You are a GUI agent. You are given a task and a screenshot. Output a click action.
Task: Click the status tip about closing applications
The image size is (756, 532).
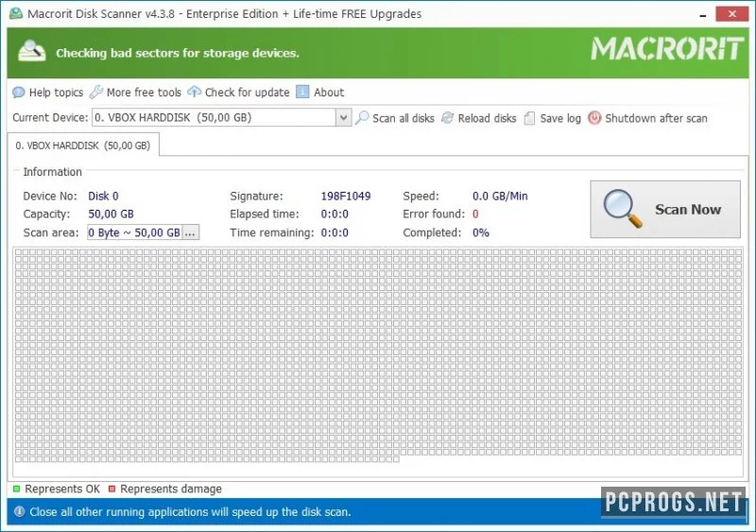click(x=190, y=512)
